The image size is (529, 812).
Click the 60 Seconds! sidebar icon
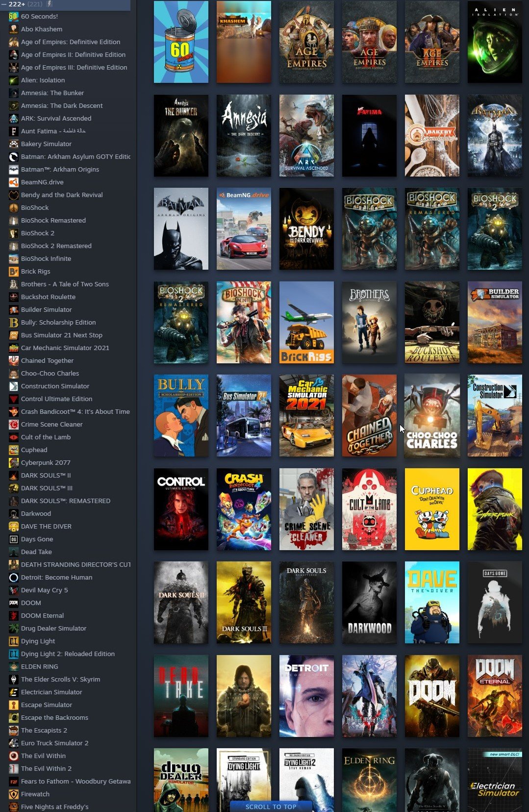pyautogui.click(x=14, y=16)
